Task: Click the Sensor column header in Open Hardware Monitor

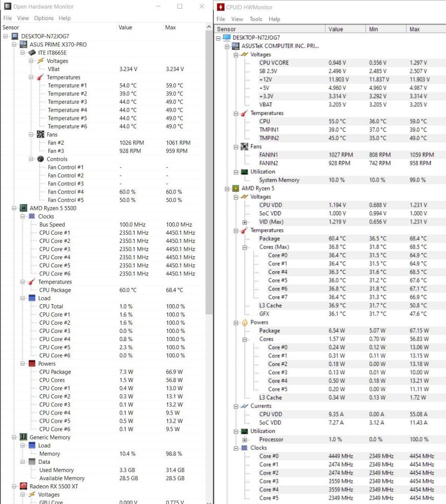Action: click(59, 27)
